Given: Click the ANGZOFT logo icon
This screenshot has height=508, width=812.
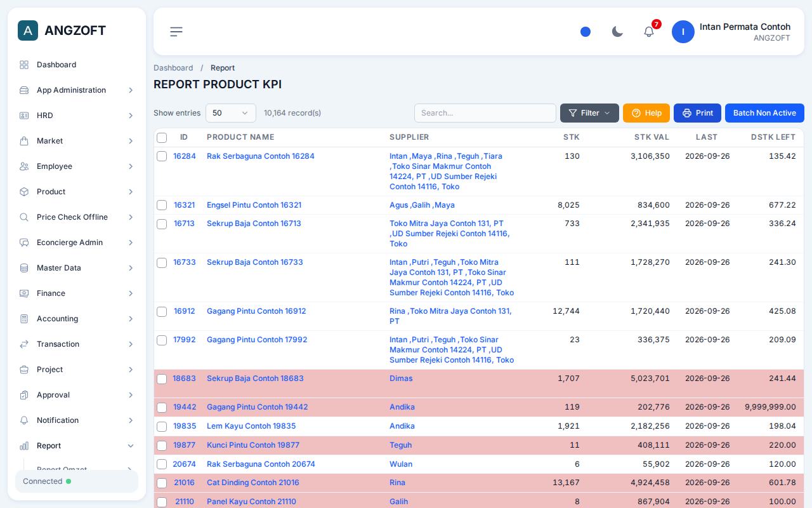Looking at the screenshot, I should [x=28, y=30].
